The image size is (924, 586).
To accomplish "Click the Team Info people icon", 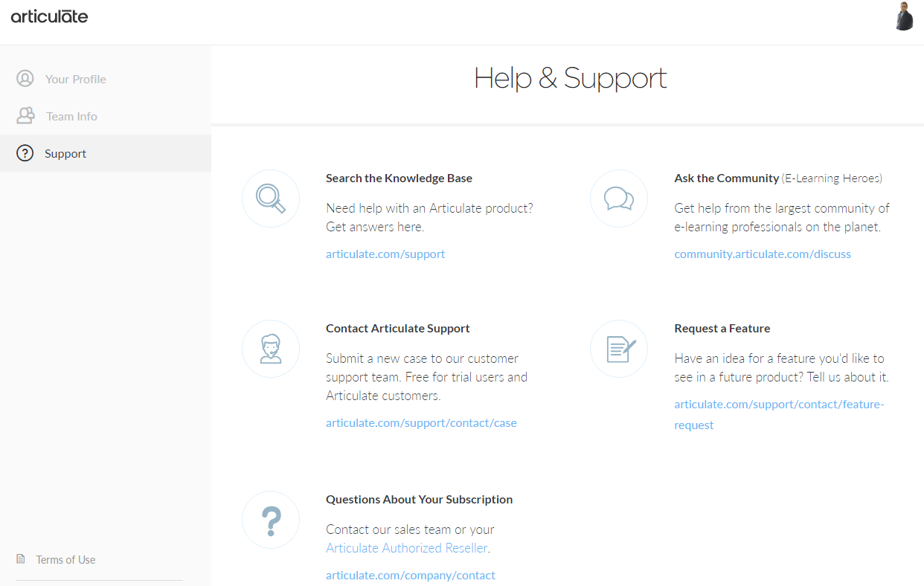I will tap(25, 116).
